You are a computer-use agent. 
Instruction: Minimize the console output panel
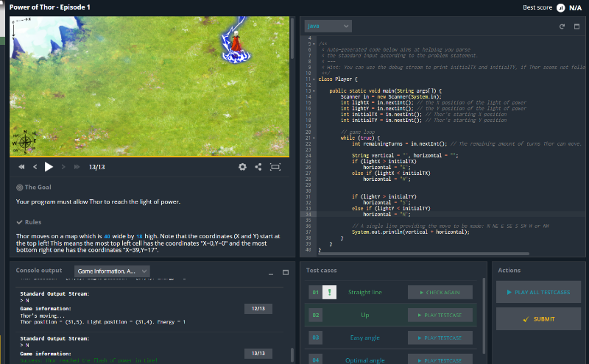(x=271, y=273)
